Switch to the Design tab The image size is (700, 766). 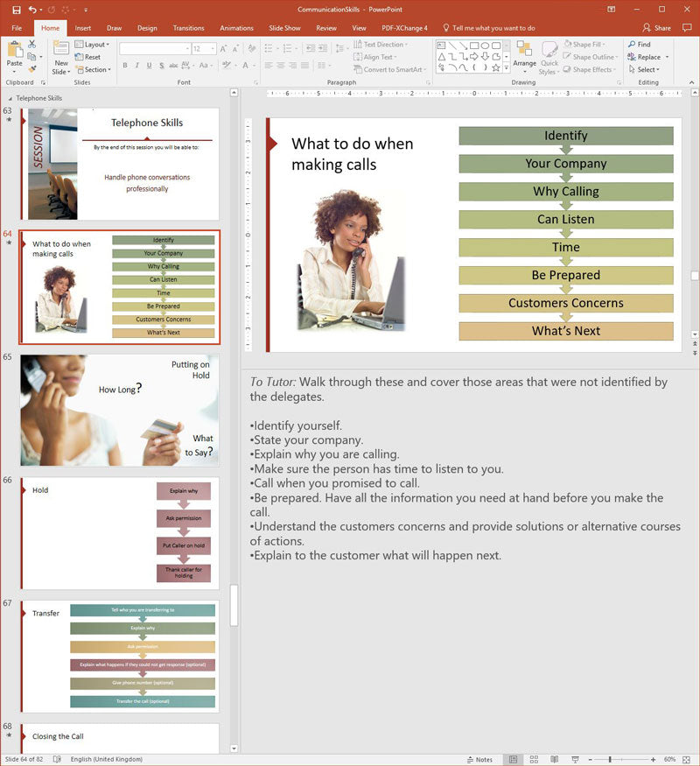tap(147, 28)
